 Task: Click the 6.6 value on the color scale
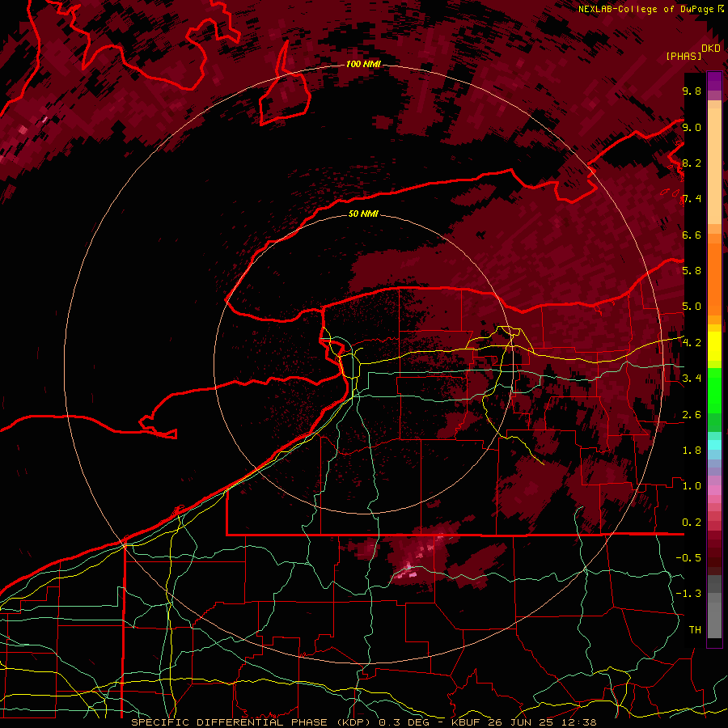pos(692,235)
